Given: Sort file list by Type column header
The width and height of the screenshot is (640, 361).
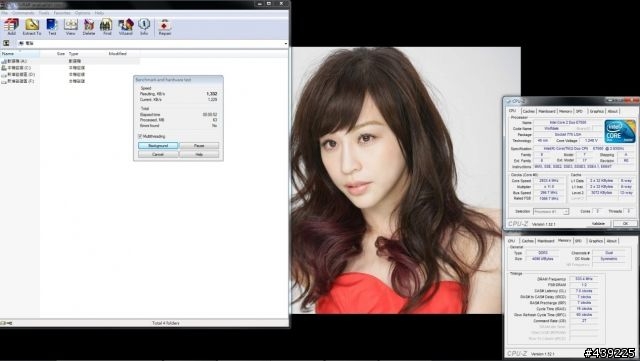Looking at the screenshot, I should (x=87, y=53).
